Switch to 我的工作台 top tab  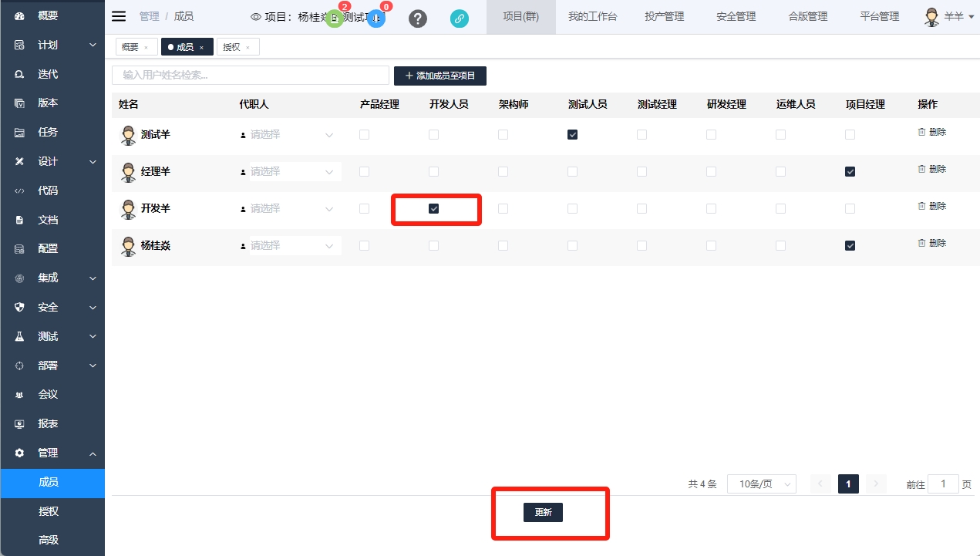[592, 16]
